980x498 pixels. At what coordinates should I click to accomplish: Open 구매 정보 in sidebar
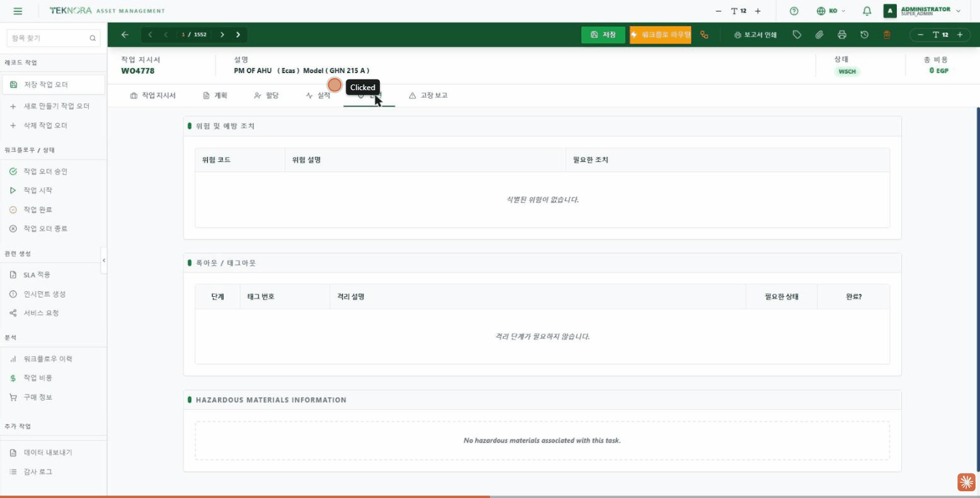tap(53, 397)
